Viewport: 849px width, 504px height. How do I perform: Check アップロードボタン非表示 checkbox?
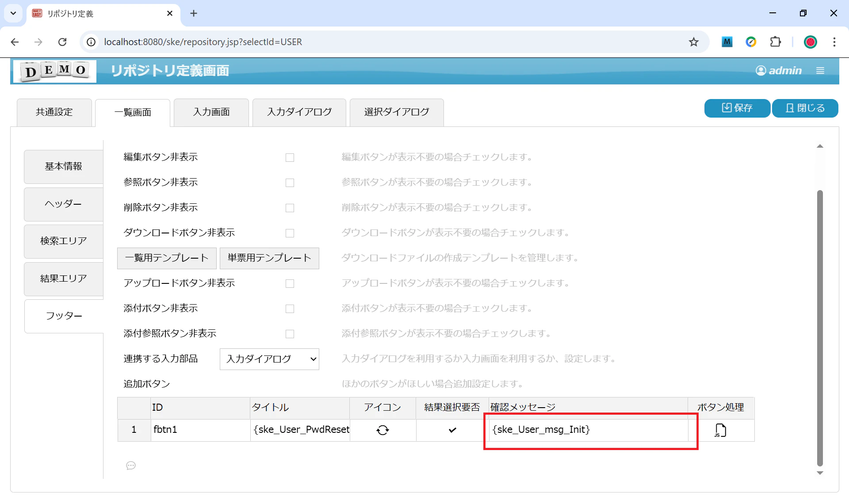pos(290,283)
